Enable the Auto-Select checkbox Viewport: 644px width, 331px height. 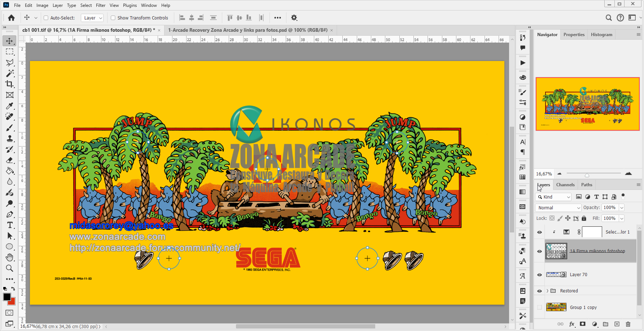tap(46, 18)
